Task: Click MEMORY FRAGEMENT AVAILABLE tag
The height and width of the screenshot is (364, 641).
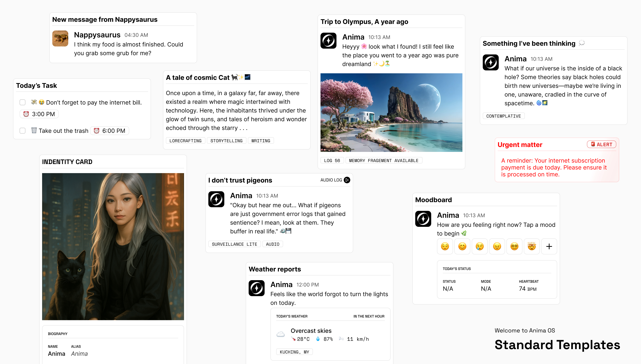Action: pos(384,161)
